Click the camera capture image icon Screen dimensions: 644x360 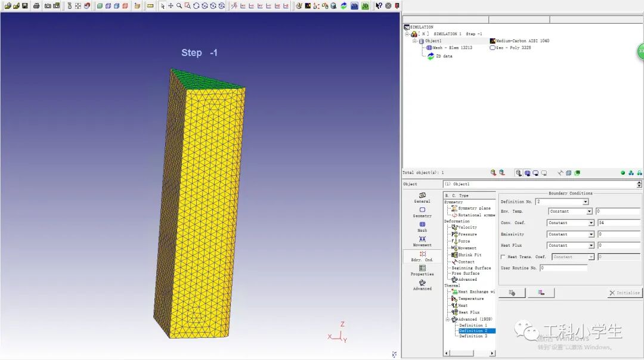pyautogui.click(x=48, y=6)
